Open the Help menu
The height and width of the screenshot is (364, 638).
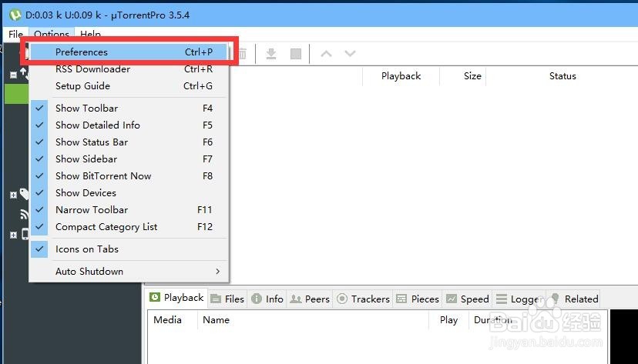pyautogui.click(x=90, y=34)
